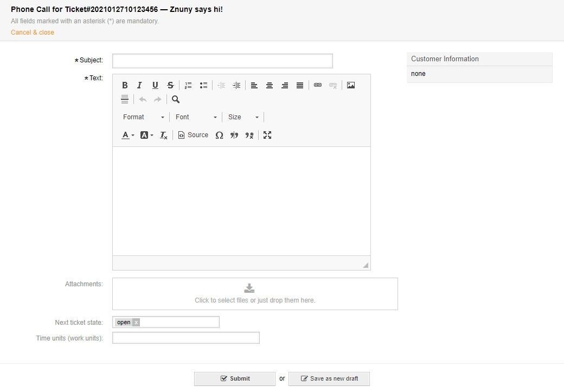Open the Format dropdown
Image resolution: width=564 pixels, height=392 pixels.
143,117
